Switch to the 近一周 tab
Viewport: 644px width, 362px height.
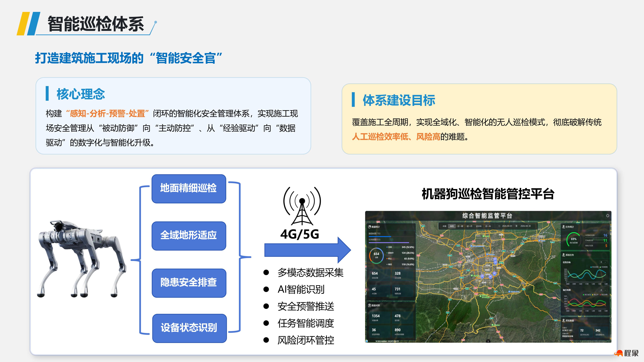(x=460, y=226)
